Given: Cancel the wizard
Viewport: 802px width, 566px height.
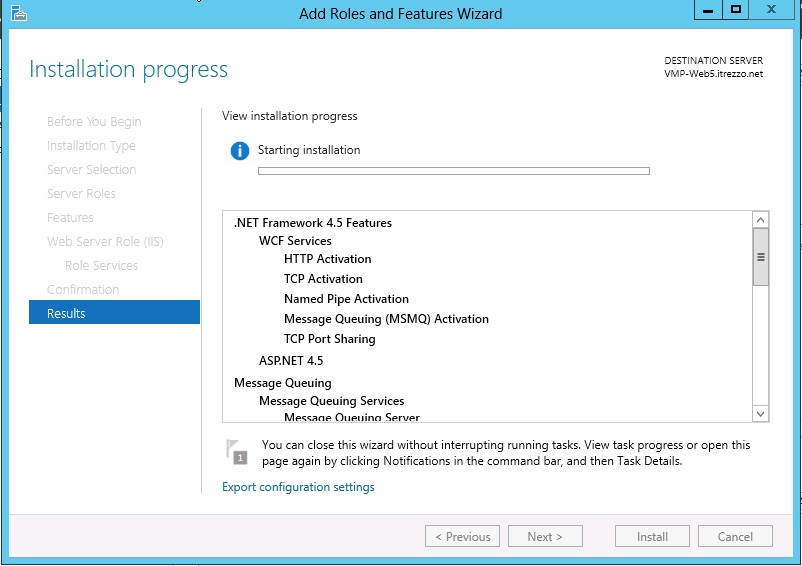Looking at the screenshot, I should pyautogui.click(x=735, y=536).
